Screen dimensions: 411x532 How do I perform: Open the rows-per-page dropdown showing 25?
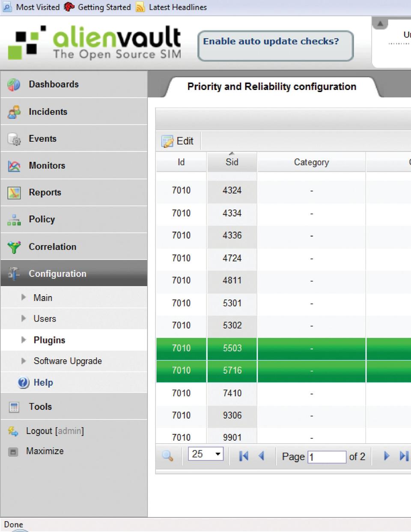pyautogui.click(x=206, y=454)
